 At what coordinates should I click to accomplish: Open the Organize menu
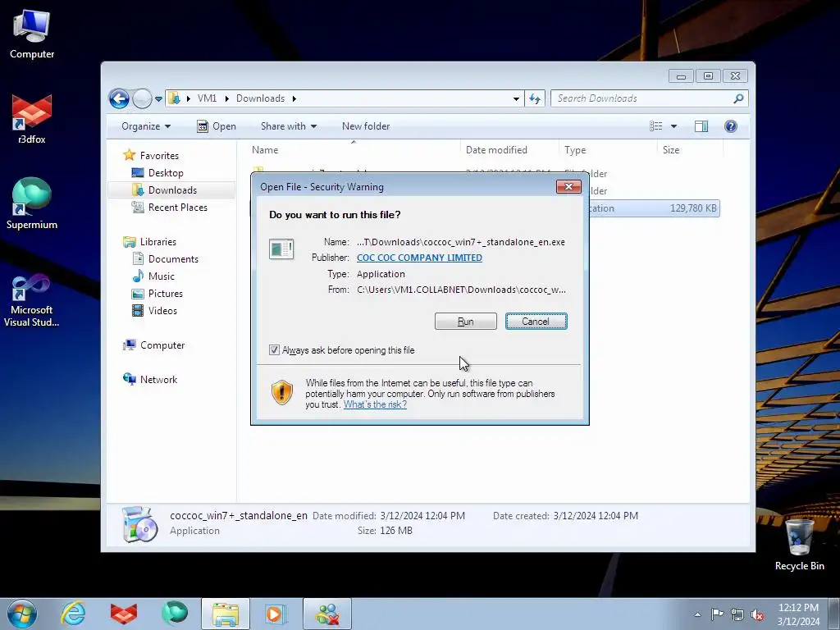click(146, 126)
